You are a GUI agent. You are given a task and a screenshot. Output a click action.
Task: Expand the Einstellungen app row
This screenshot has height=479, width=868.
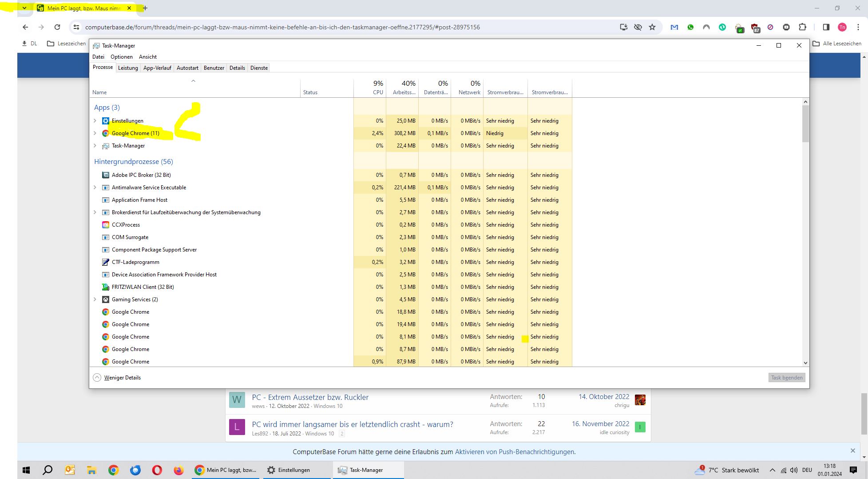(95, 121)
